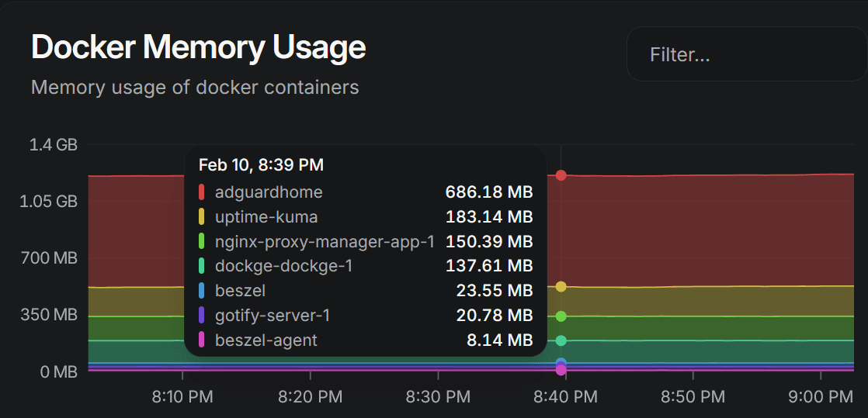Select the blue beszel legend swatch
This screenshot has width=868, height=418.
pos(202,291)
